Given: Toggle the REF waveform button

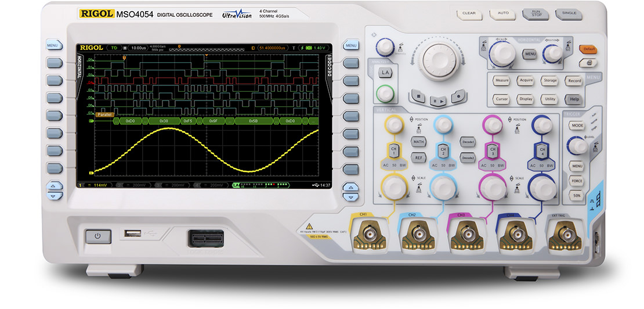Looking at the screenshot, I should [418, 157].
